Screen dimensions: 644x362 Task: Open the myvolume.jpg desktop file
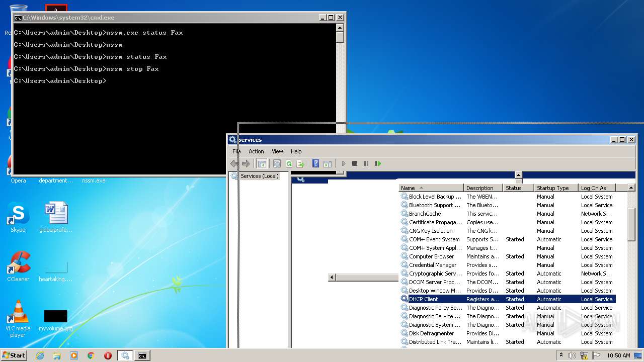click(x=55, y=320)
